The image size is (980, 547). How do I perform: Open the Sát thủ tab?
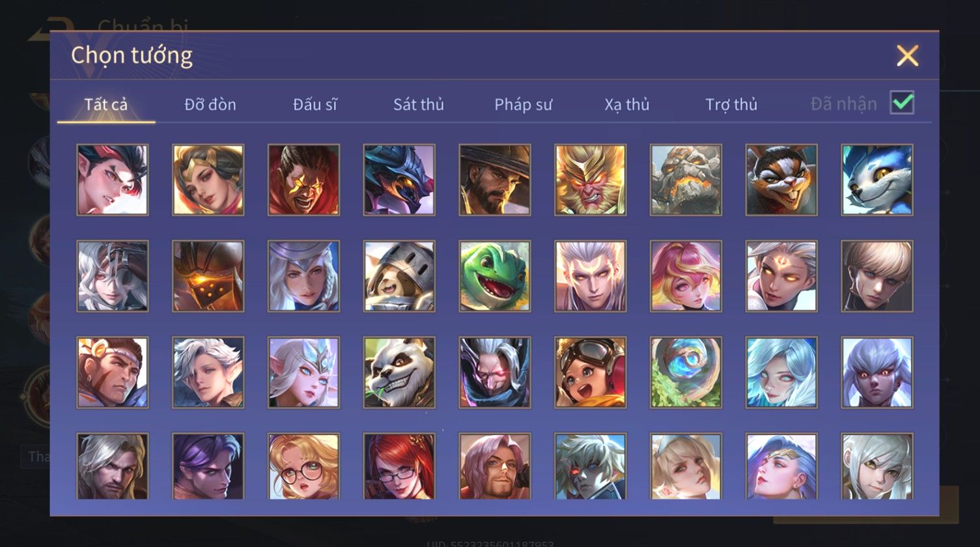419,104
